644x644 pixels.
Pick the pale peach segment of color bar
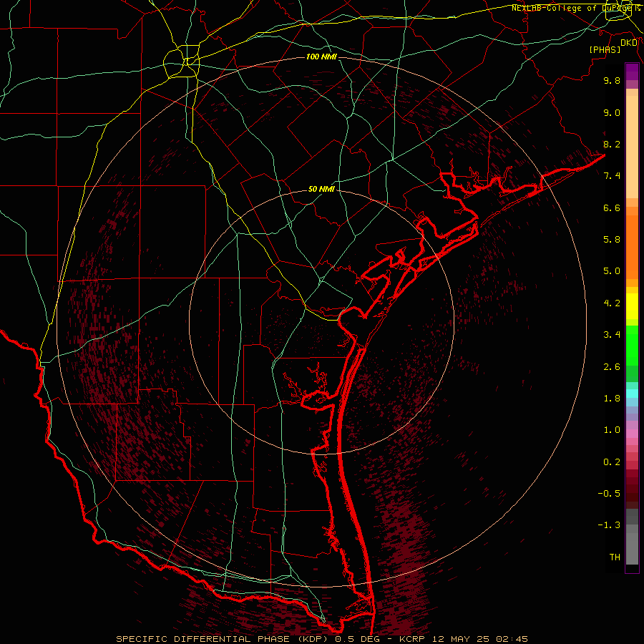click(x=632, y=147)
